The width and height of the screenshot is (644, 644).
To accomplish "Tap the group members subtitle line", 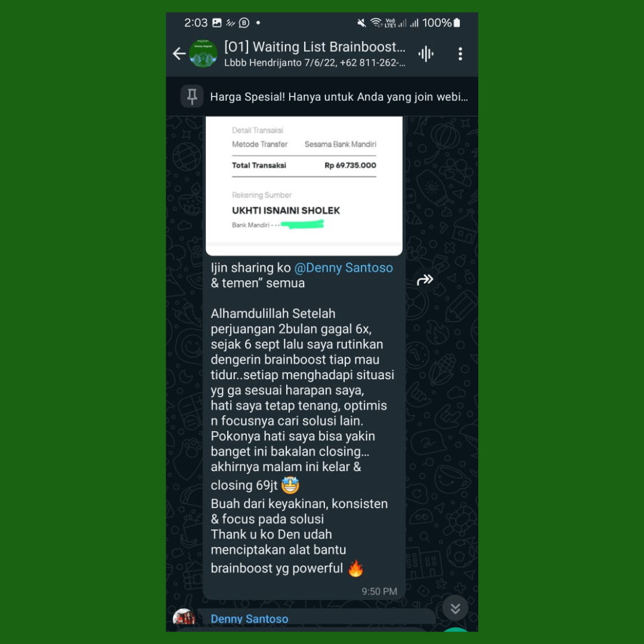I will point(315,63).
